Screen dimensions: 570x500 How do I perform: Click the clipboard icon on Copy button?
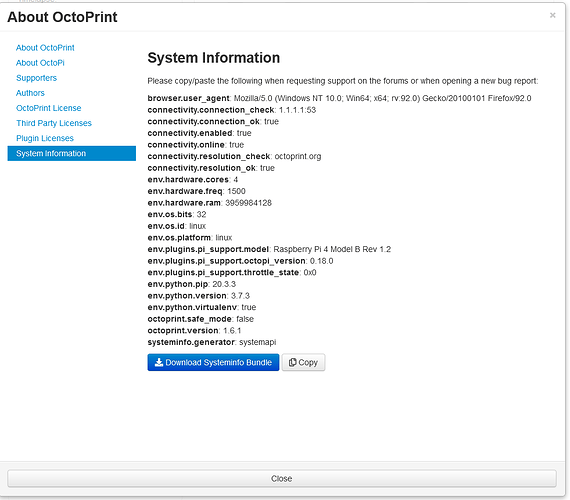coord(292,363)
